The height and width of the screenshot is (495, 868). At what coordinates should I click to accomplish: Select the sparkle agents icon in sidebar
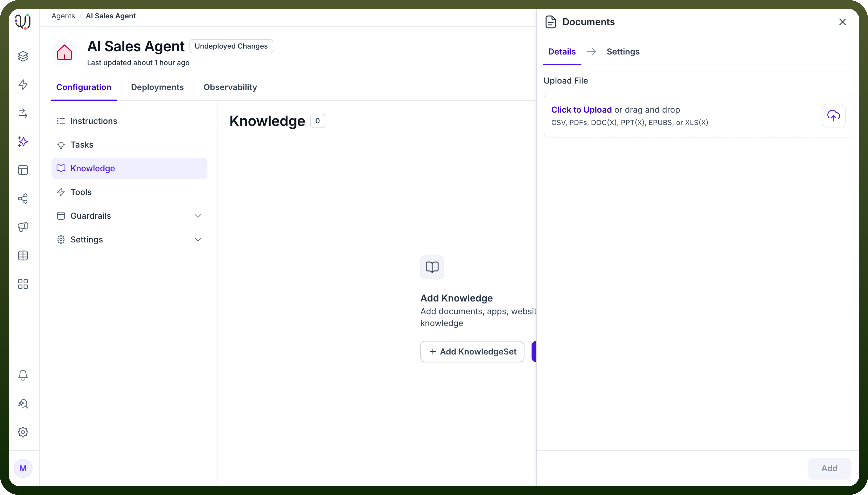(x=23, y=141)
